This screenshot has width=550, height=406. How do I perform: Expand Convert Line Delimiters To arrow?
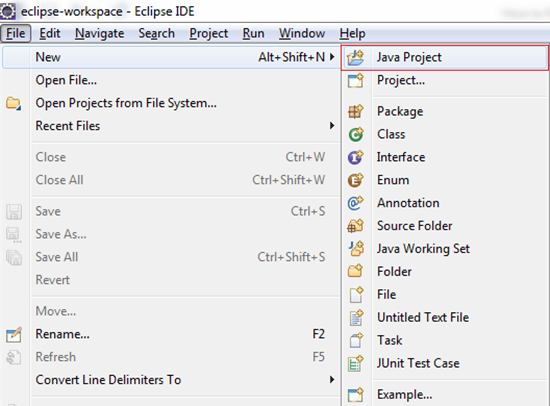click(x=332, y=380)
